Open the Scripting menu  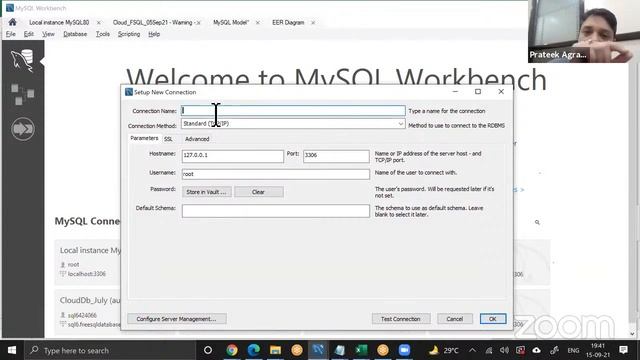pyautogui.click(x=129, y=34)
